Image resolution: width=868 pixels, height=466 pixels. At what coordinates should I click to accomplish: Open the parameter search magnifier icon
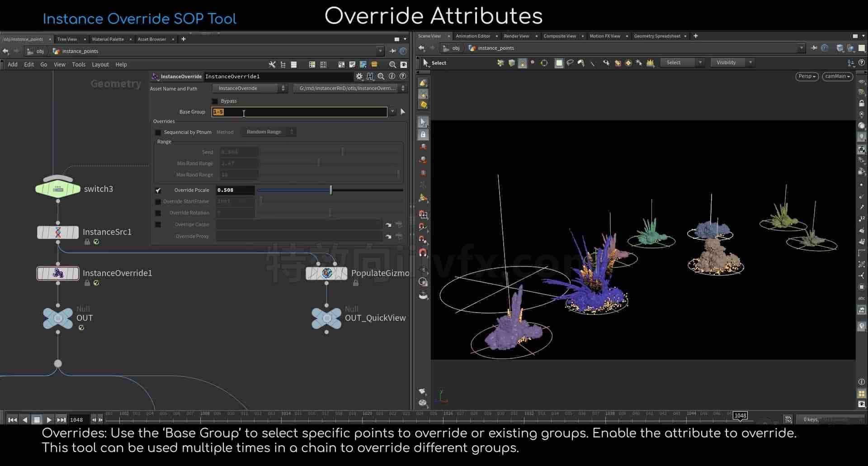coord(381,76)
